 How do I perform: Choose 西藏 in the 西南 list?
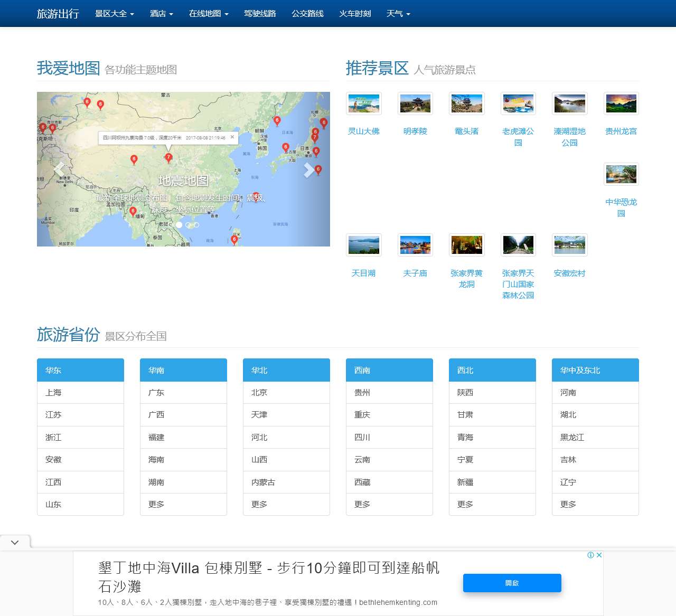[389, 482]
